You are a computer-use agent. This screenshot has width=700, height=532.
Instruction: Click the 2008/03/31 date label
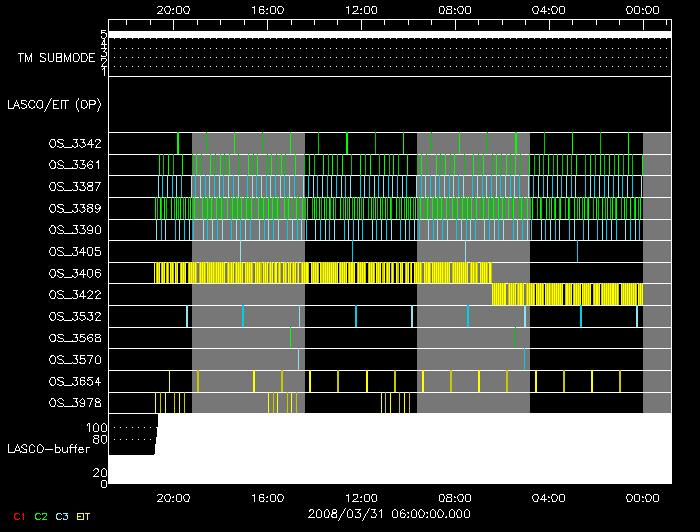389,512
